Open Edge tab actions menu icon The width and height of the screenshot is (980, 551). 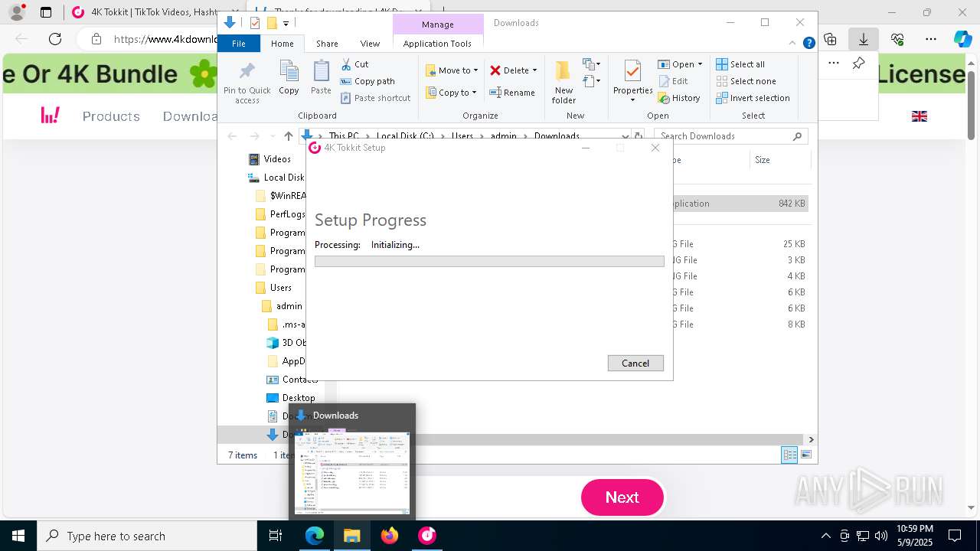click(x=46, y=12)
